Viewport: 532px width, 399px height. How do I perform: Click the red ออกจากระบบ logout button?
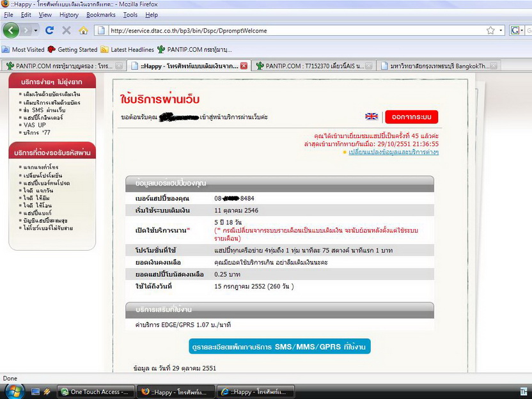[x=412, y=117]
